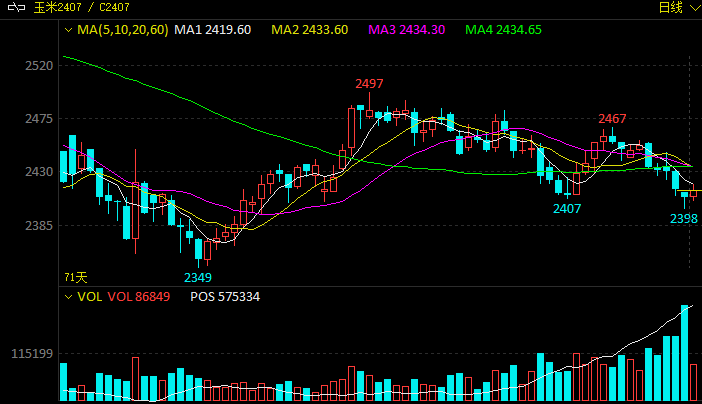
Task: Collapse the VOL indicator chevron
Action: (x=68, y=297)
